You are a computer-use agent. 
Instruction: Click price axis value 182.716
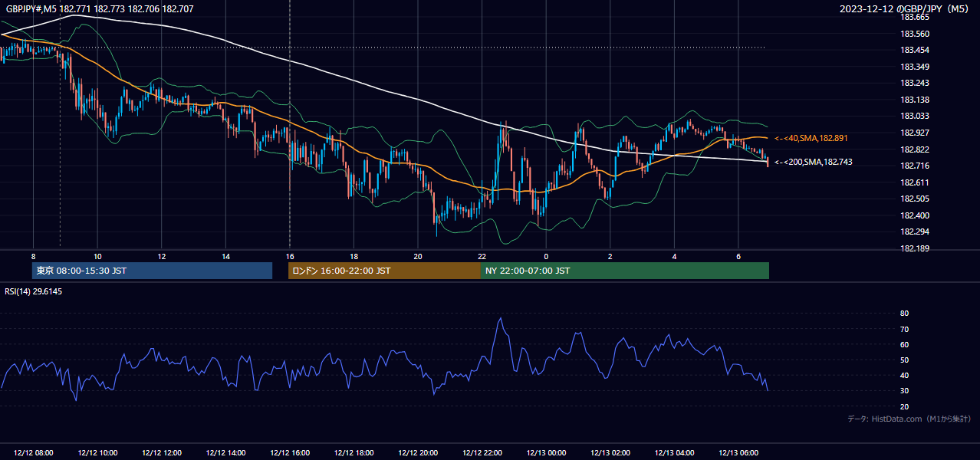point(914,166)
